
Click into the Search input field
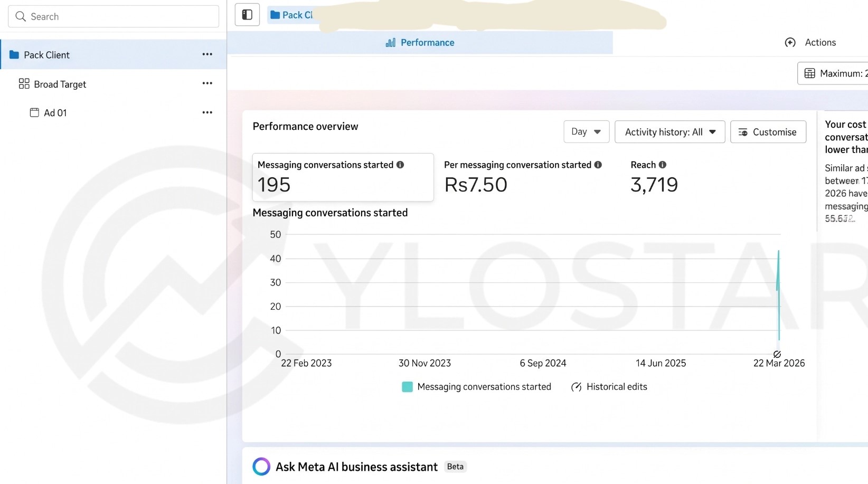[x=114, y=16]
